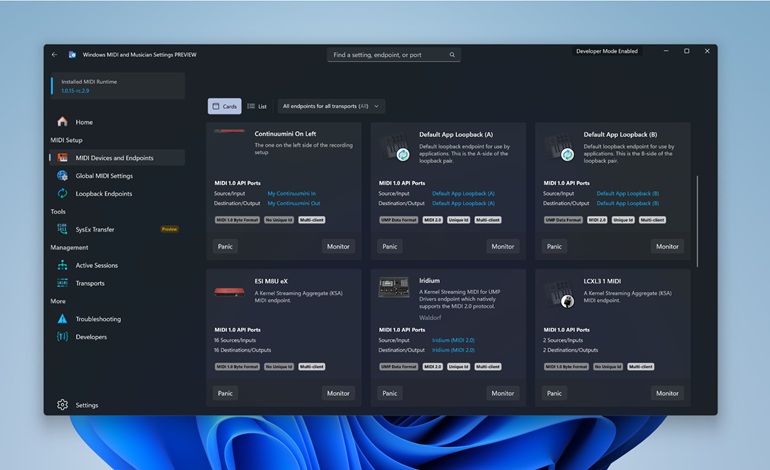This screenshot has height=470, width=770.
Task: Click Continuumini On Left device image
Action: click(229, 131)
